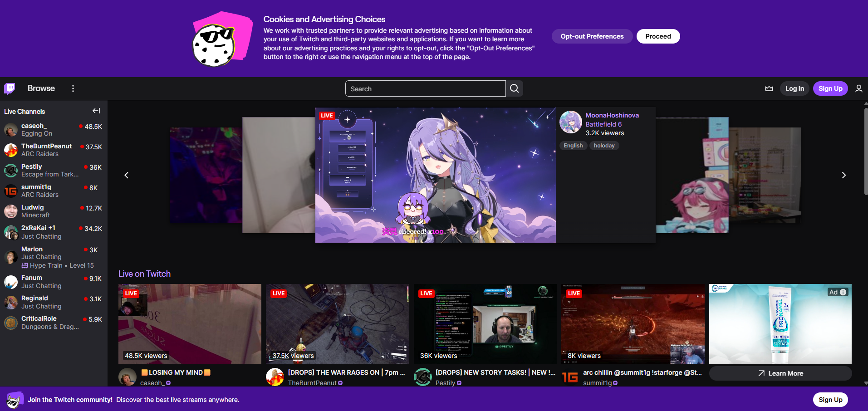Screen dimensions: 868x411
Task: Click the Pronamel toothpaste ad image
Action: [780, 324]
